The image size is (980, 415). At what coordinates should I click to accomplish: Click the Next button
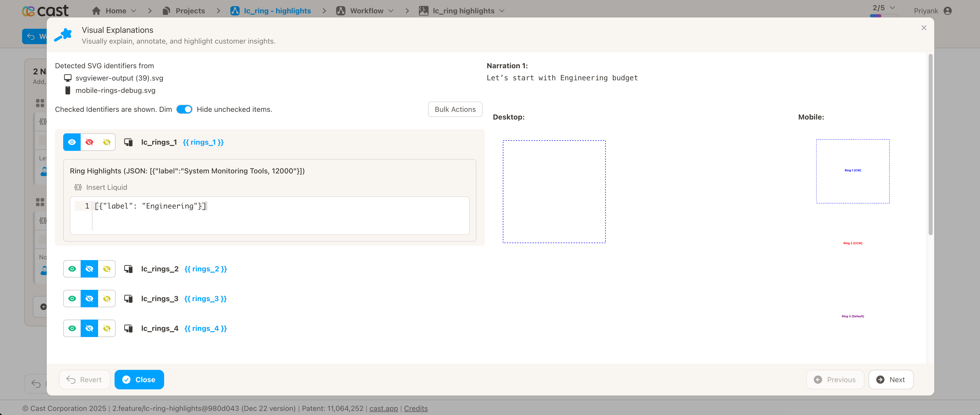891,380
